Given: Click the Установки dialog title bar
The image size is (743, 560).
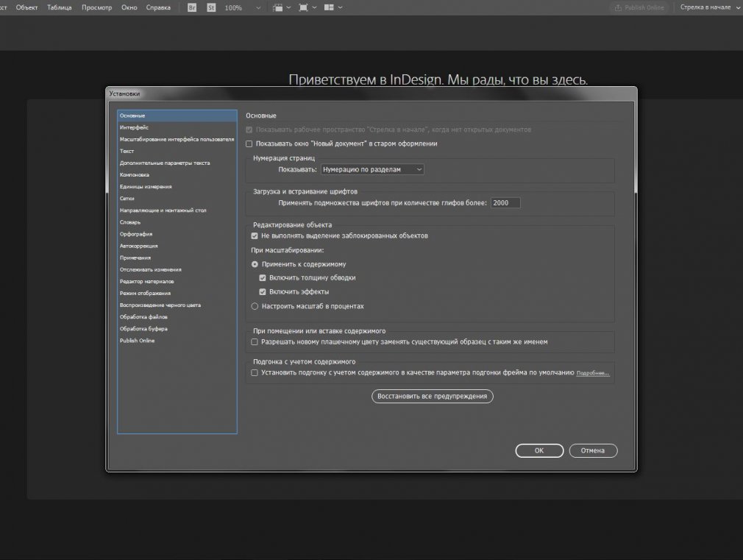Looking at the screenshot, I should click(371, 93).
